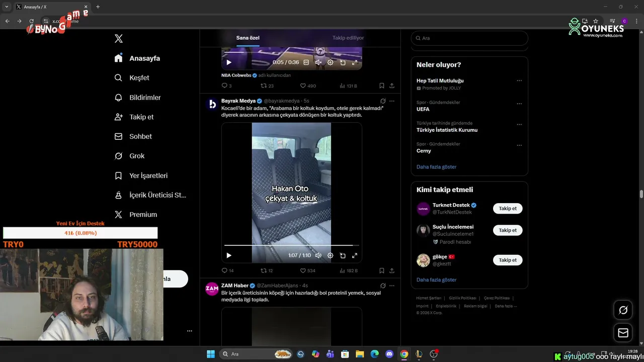644x362 pixels.
Task: Follow Turknet Destek account
Action: [508, 208]
